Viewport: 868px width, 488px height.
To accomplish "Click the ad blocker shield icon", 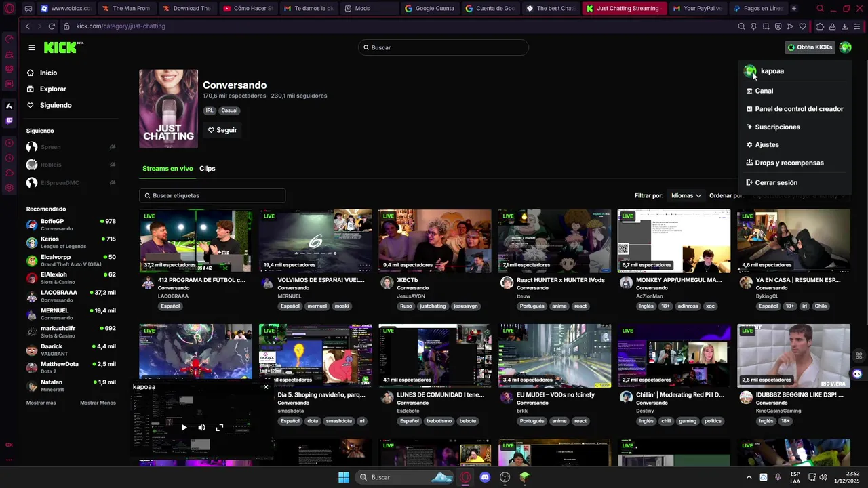I will coord(778,26).
